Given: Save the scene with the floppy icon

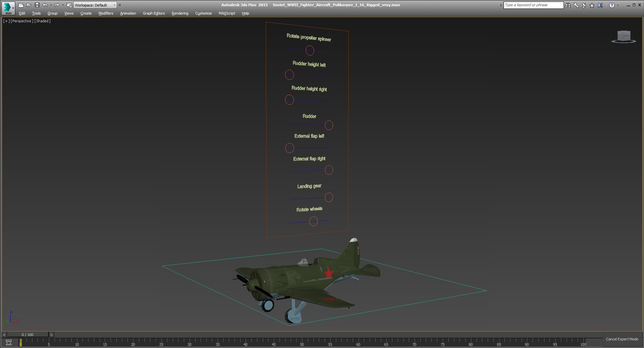Looking at the screenshot, I should [x=37, y=5].
